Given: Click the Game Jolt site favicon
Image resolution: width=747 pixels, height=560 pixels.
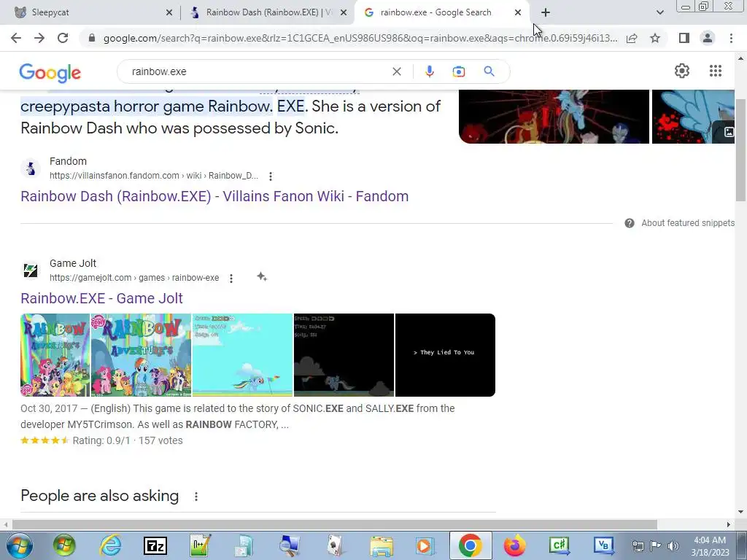Looking at the screenshot, I should pos(31,271).
